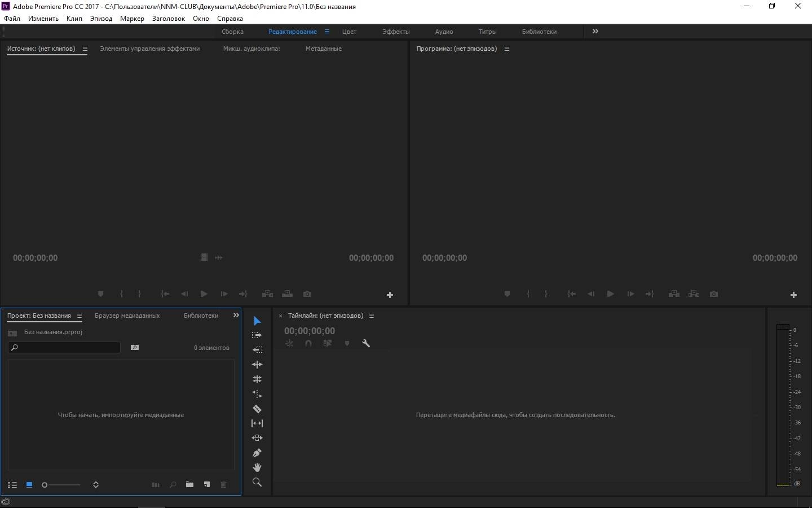This screenshot has height=508, width=812.
Task: Toggle Snap magnet in Timeline
Action: [x=308, y=343]
